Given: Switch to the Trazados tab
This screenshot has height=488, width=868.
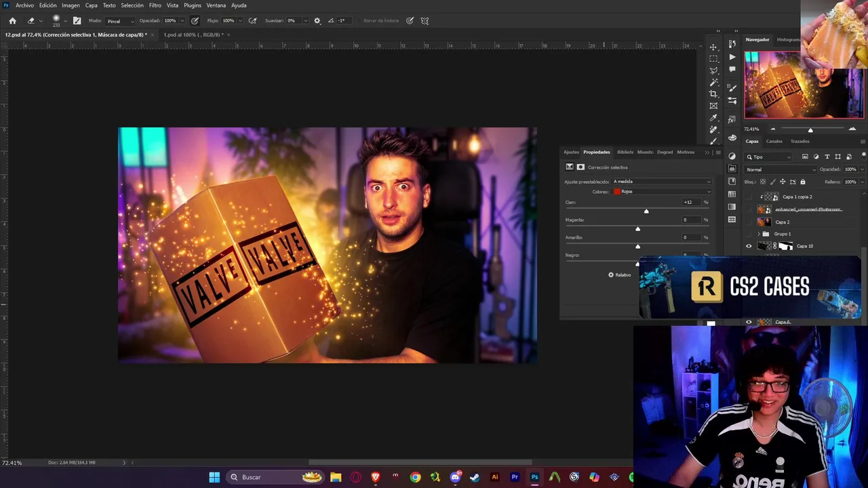Looking at the screenshot, I should (x=800, y=142).
